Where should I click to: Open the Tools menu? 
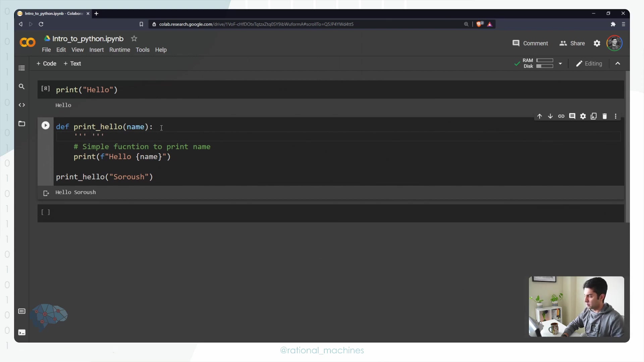click(x=142, y=50)
